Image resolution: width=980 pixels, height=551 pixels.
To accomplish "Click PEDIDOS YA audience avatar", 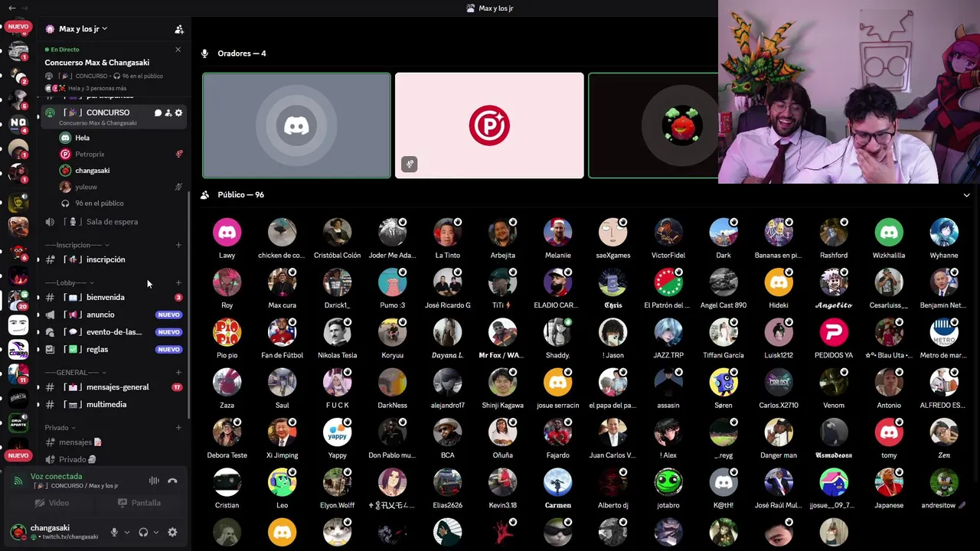I will [x=834, y=332].
